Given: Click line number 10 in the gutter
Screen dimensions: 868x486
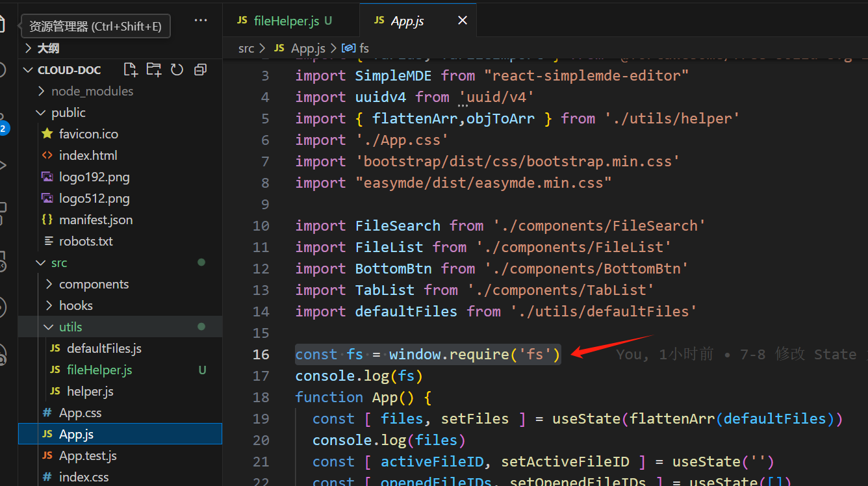Looking at the screenshot, I should click(261, 225).
